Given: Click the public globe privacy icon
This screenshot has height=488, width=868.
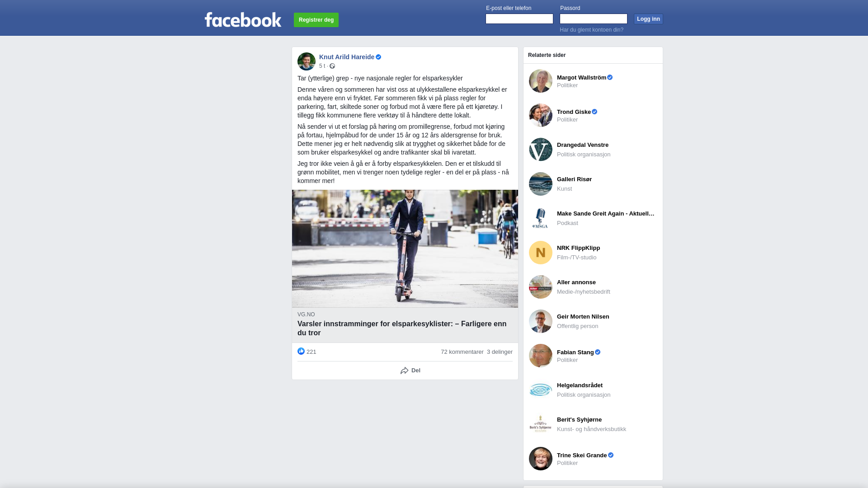Looking at the screenshot, I should click(332, 66).
